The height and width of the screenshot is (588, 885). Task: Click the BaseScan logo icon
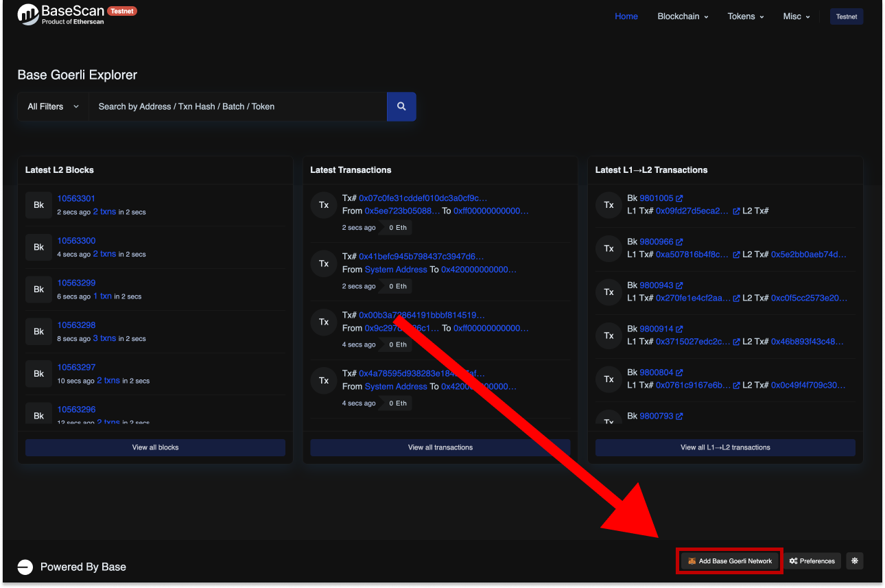click(x=28, y=14)
